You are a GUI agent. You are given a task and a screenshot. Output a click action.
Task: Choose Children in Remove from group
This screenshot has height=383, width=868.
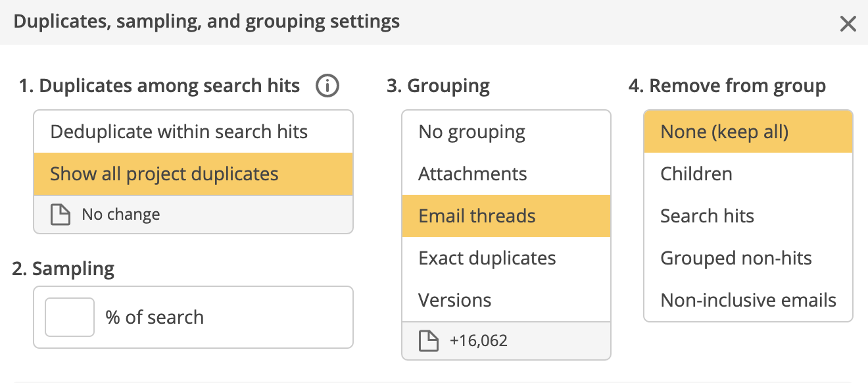(x=696, y=174)
